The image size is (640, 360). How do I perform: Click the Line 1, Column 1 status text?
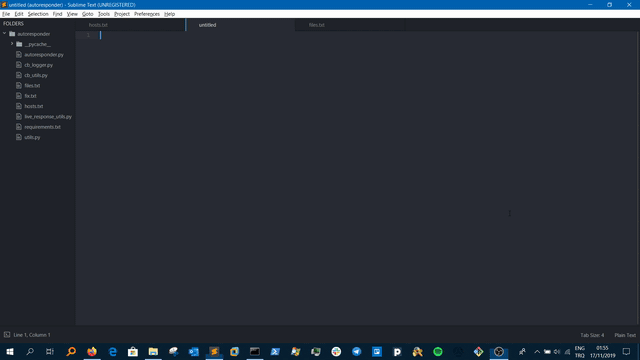tap(32, 335)
